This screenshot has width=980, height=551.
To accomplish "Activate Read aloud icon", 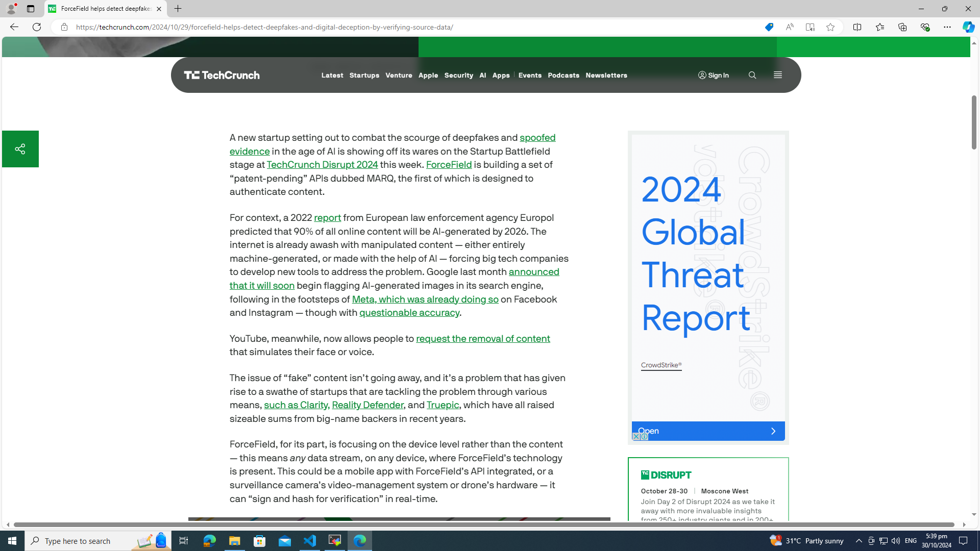I will 789,27.
